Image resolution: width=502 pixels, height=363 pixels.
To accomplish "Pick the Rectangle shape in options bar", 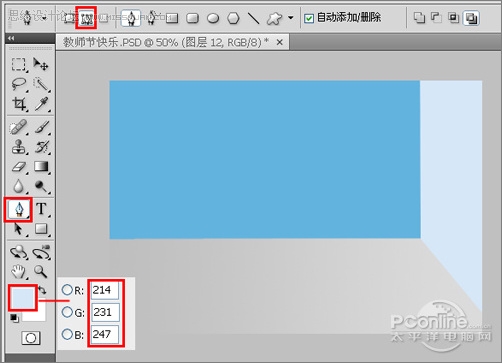I will coord(172,18).
